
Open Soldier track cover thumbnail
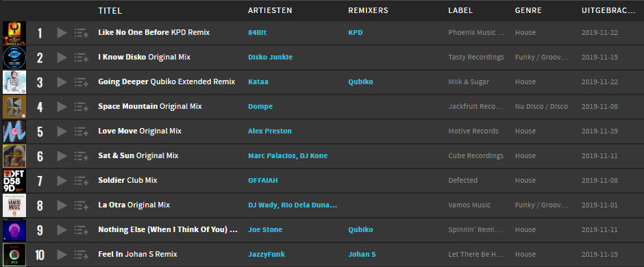[14, 181]
